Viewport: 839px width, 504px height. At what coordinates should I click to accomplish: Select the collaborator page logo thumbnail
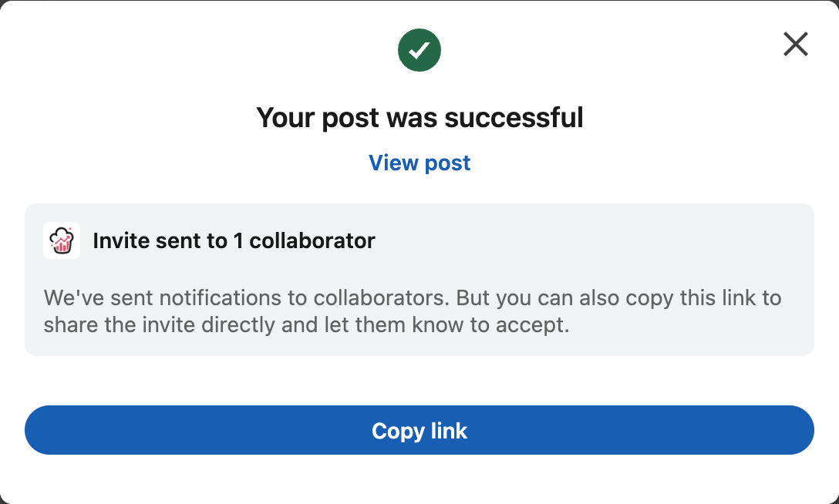pos(62,240)
